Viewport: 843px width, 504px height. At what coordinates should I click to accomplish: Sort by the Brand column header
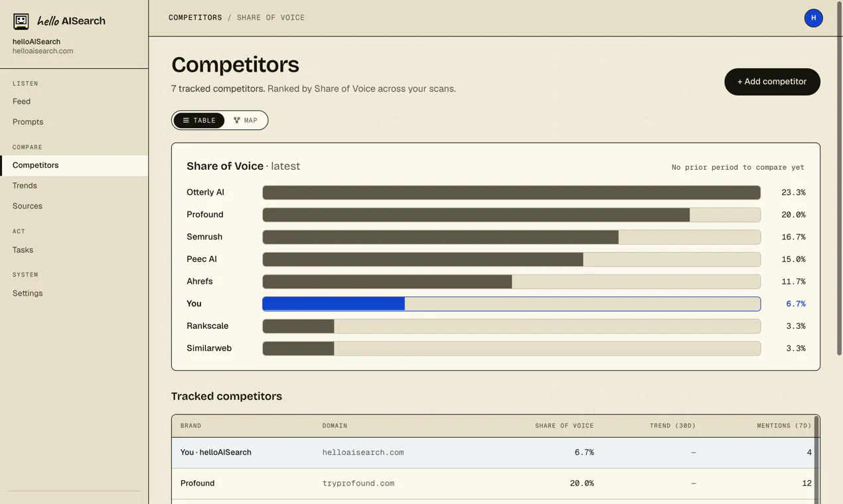[191, 426]
